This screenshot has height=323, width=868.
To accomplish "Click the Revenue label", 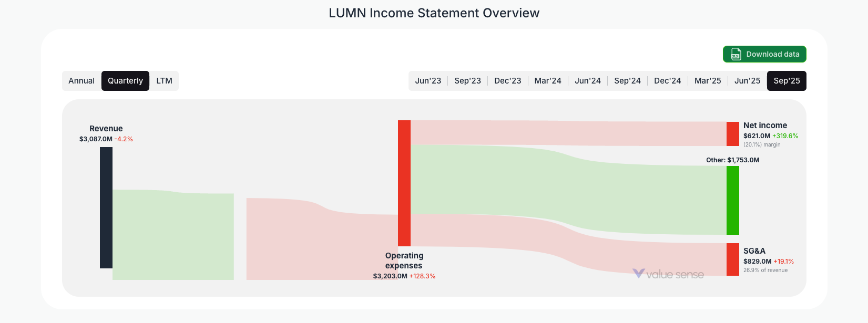I will coord(106,129).
